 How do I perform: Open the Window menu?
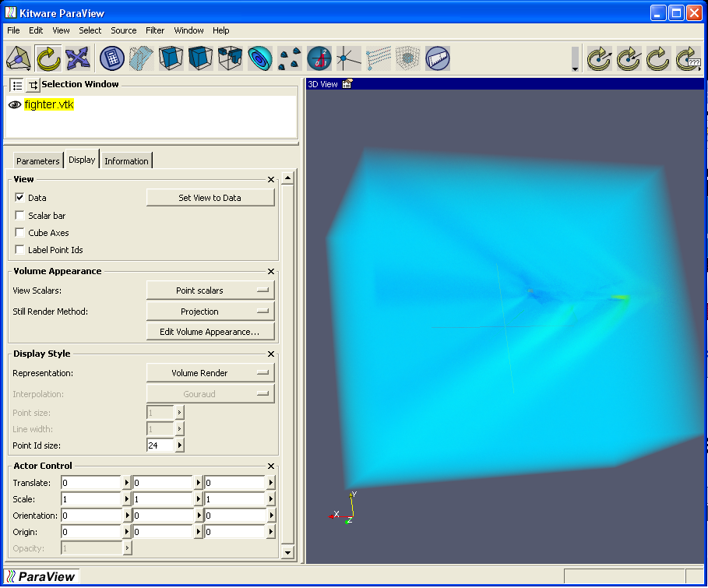click(188, 30)
